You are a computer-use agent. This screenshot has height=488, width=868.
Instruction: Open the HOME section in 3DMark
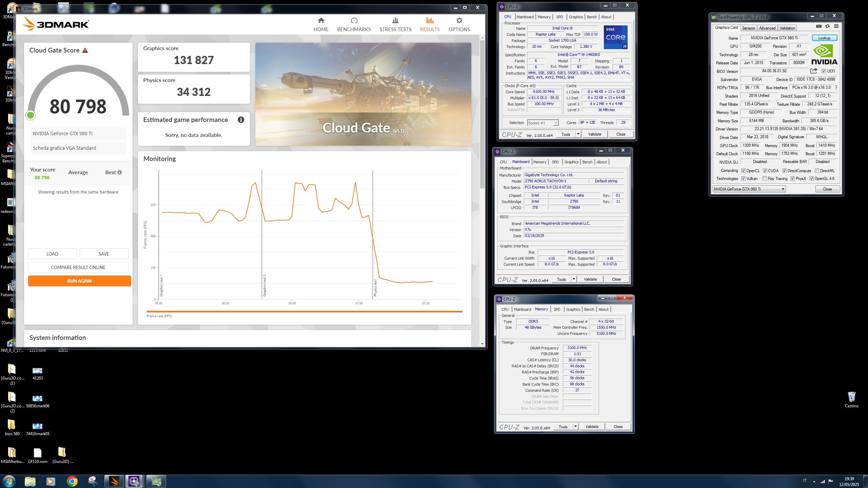(x=321, y=24)
